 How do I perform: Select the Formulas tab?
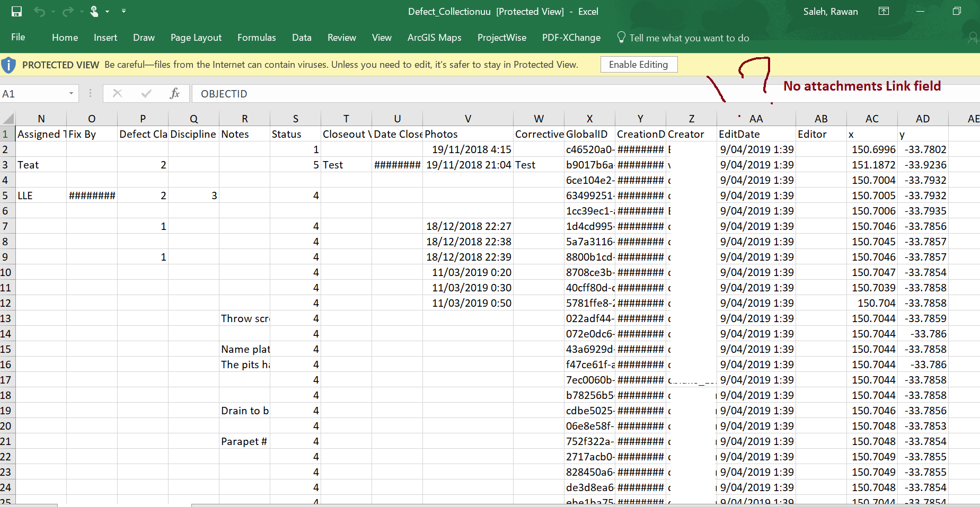click(257, 38)
